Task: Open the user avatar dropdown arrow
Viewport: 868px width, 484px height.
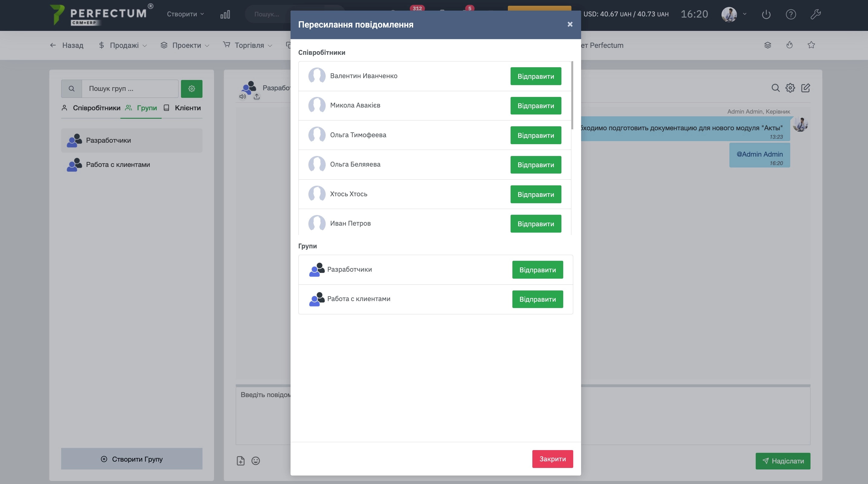Action: [745, 14]
